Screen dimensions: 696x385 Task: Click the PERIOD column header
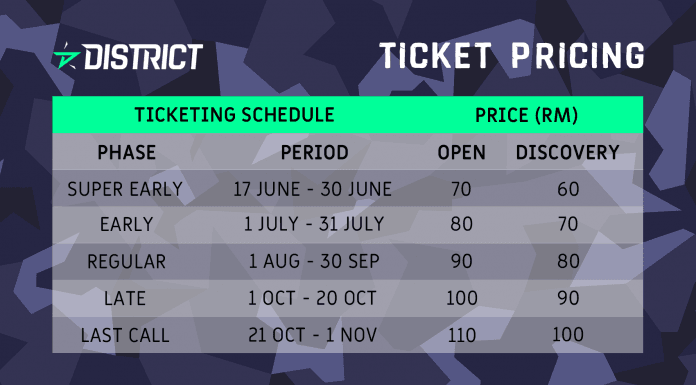(x=314, y=153)
